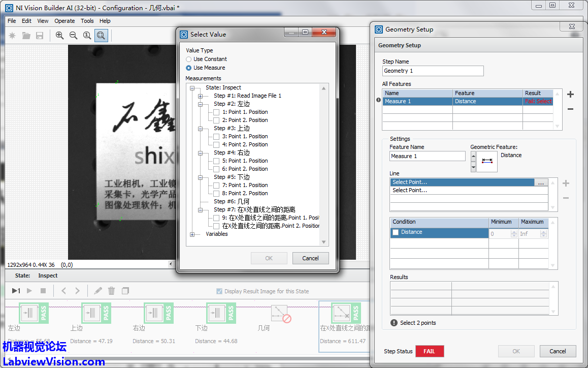Toggle the Zoom to Fit tool
588x368 pixels.
coord(101,36)
